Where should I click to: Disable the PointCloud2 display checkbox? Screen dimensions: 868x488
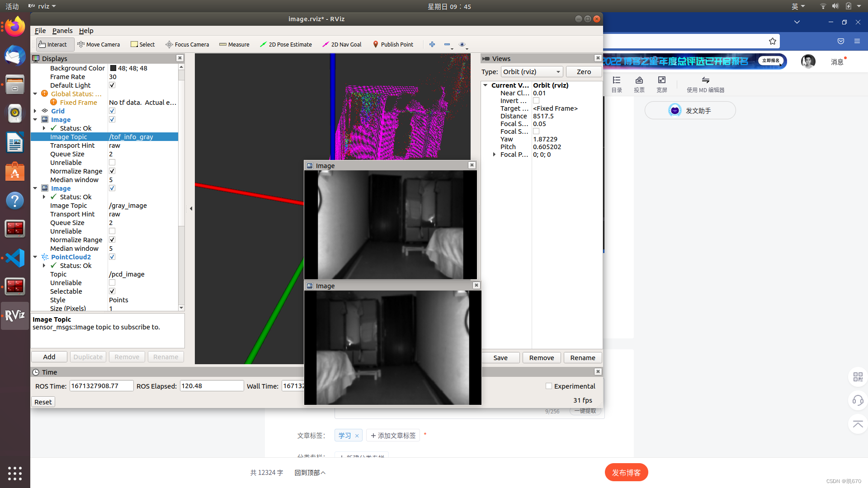point(112,257)
